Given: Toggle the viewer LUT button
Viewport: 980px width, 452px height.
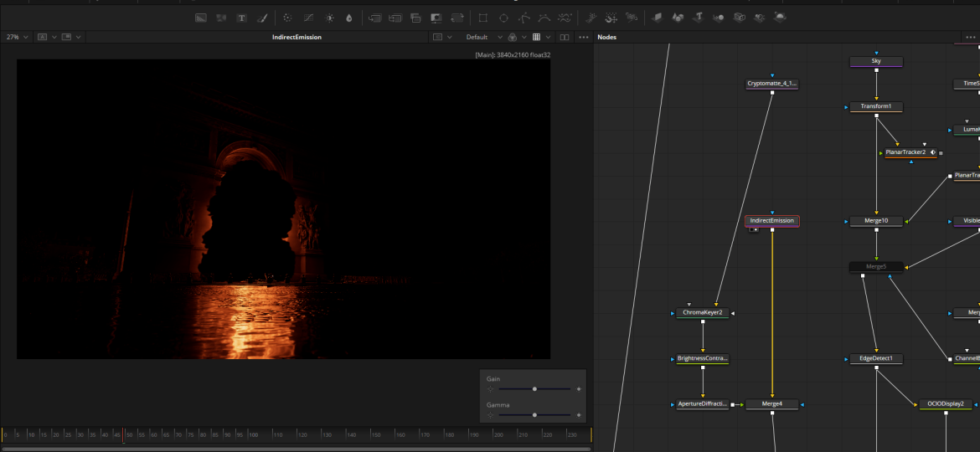Looking at the screenshot, I should 512,37.
